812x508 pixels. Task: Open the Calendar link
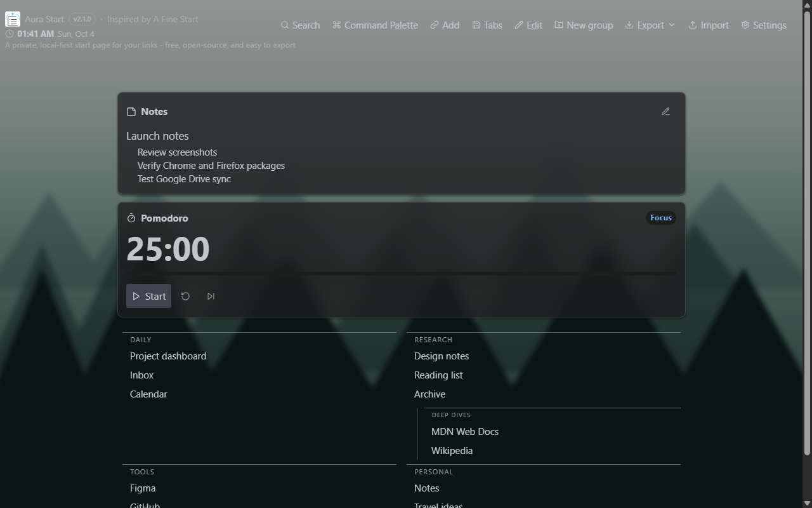click(148, 394)
